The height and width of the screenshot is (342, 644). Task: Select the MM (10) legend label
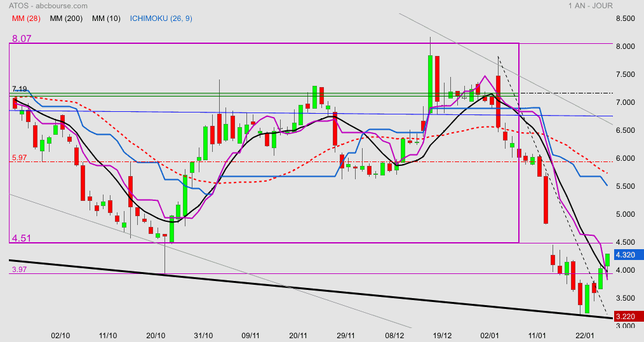(x=106, y=18)
